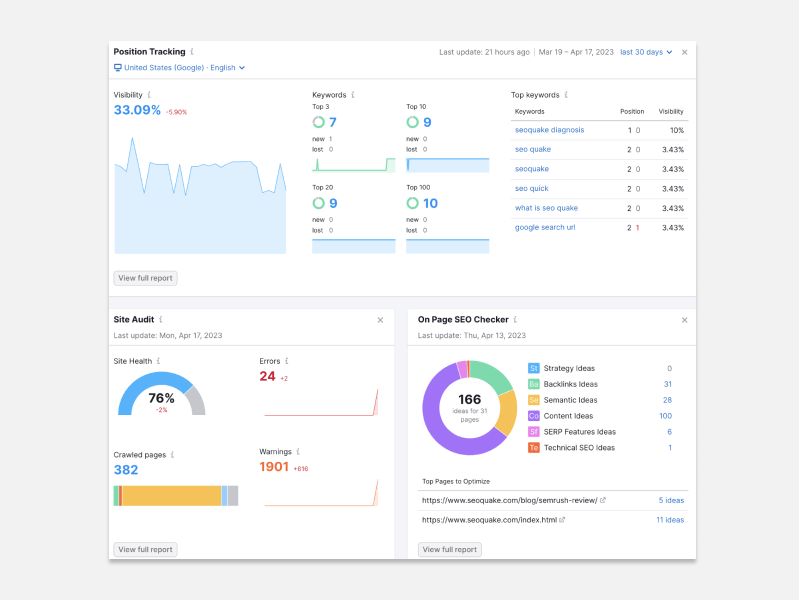Screen dimensions: 799x600
Task: Click the visibility percentage 33.09%
Action: click(137, 110)
